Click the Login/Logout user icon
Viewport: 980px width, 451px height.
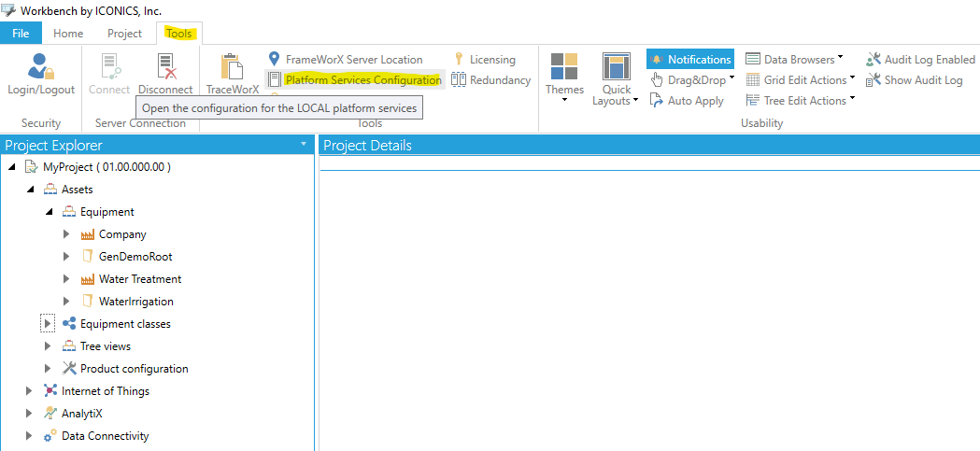40,67
